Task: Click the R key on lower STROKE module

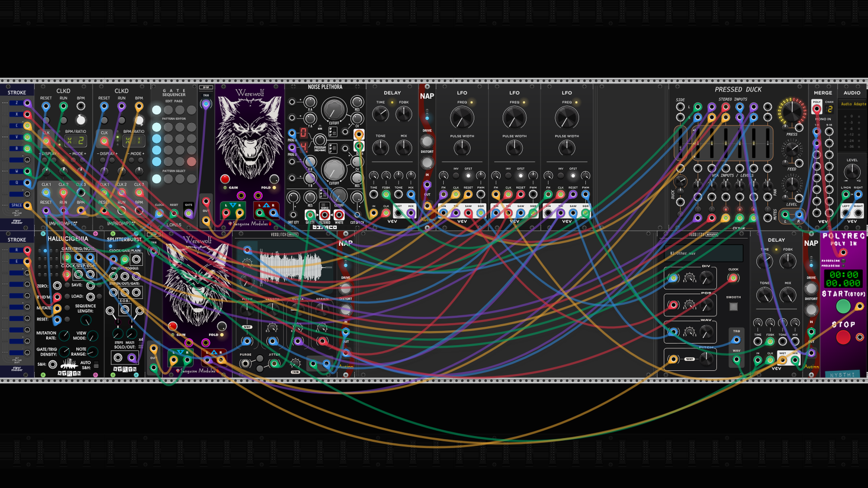Action: point(17,250)
